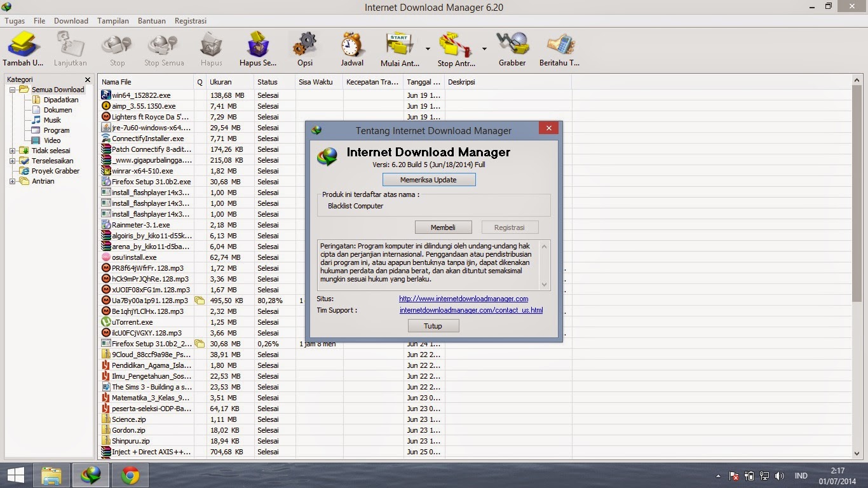Open the File menu

click(39, 21)
